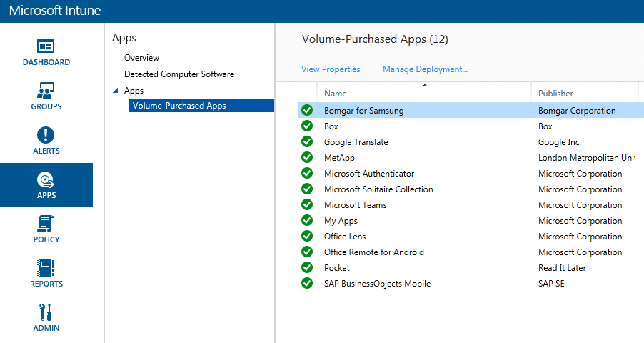Select the Google Translate app name
The height and width of the screenshot is (343, 644).
[356, 142]
